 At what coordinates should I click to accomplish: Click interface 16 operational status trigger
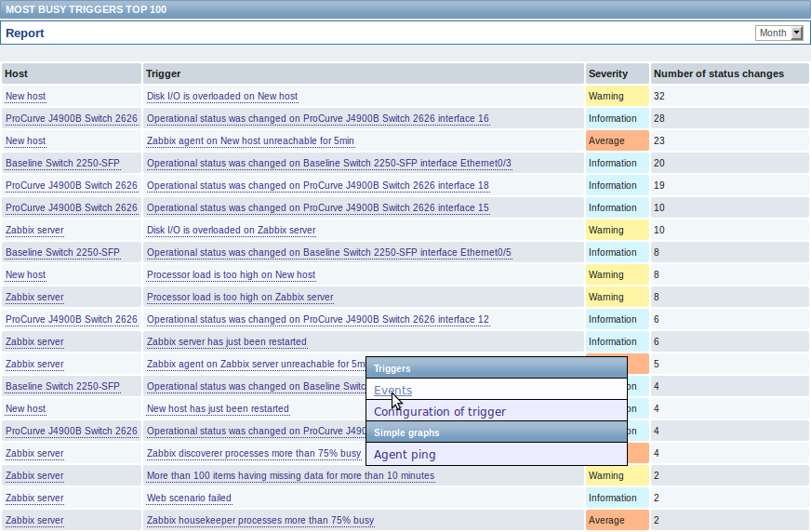click(317, 119)
